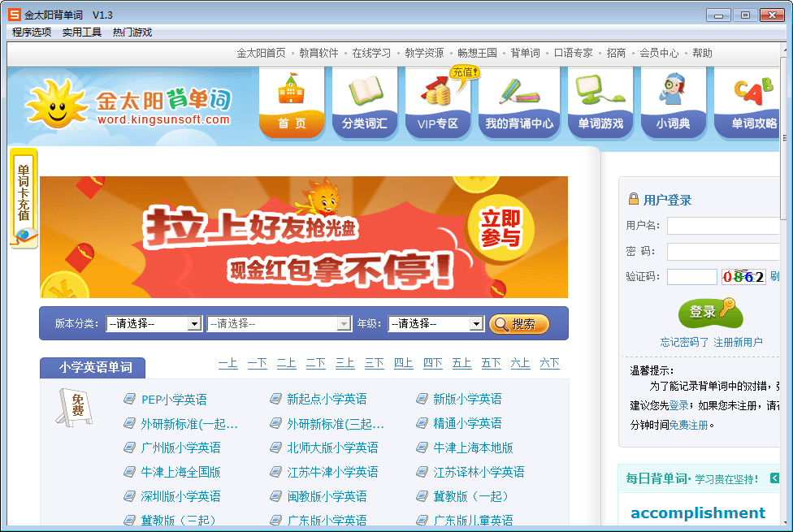The height and width of the screenshot is (532, 793).
Task: Open 冀教版（一起） word list
Action: click(x=471, y=496)
